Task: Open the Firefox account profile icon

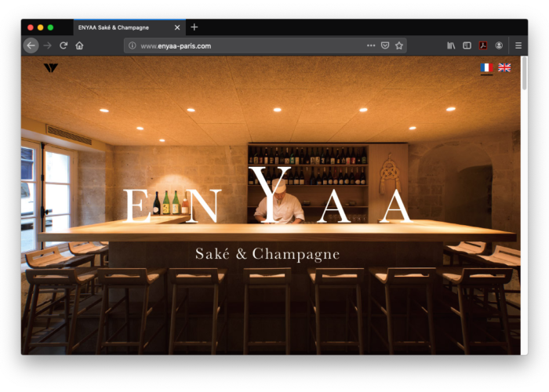Action: point(499,45)
